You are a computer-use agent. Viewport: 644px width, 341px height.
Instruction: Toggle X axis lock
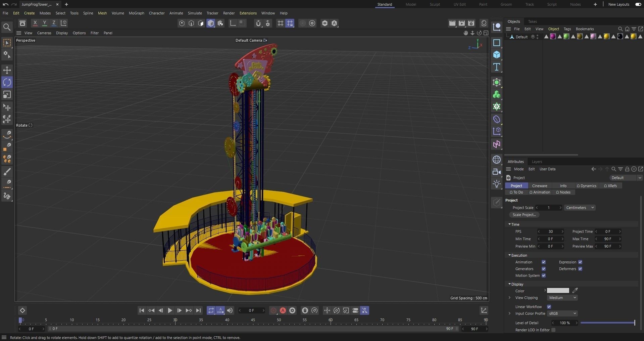click(35, 23)
